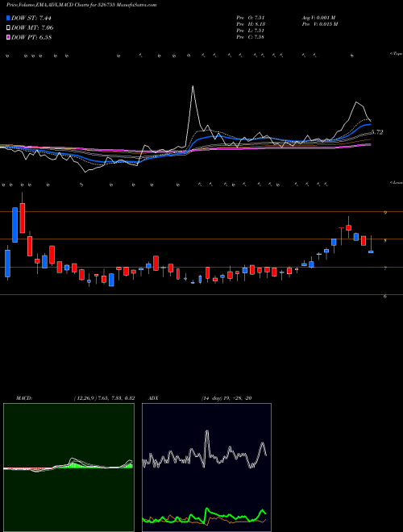Click the price axis label 8

385,240
